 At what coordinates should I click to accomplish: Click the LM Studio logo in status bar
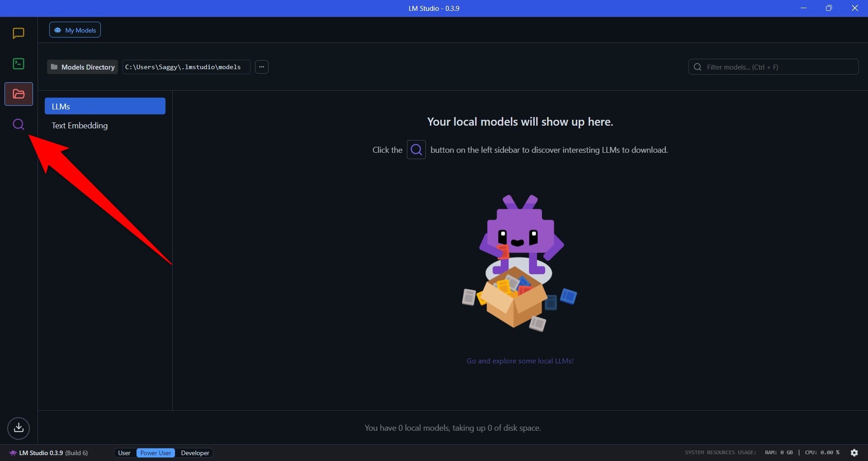tap(13, 453)
